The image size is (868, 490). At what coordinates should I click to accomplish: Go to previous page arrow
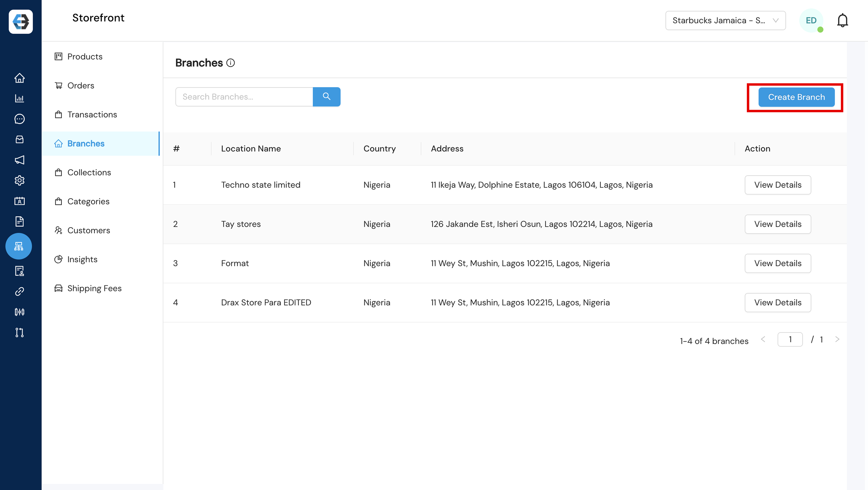point(763,339)
